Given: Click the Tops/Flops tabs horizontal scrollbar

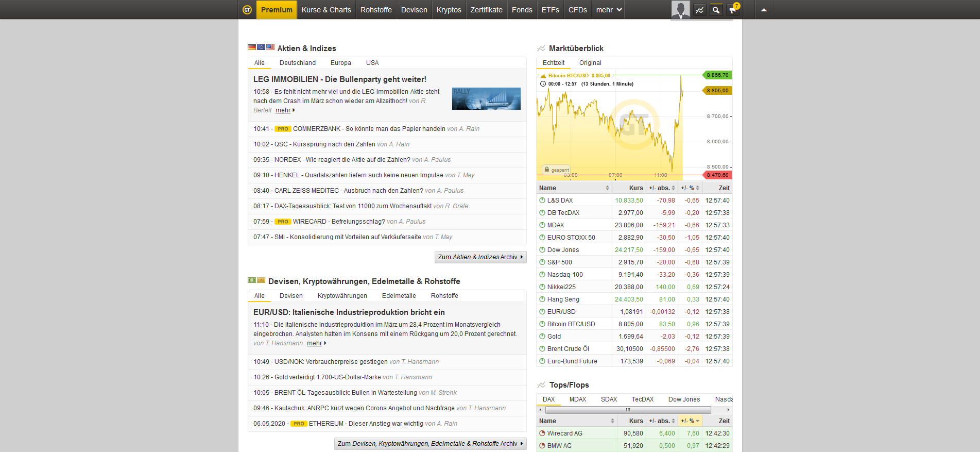Looking at the screenshot, I should pos(628,410).
